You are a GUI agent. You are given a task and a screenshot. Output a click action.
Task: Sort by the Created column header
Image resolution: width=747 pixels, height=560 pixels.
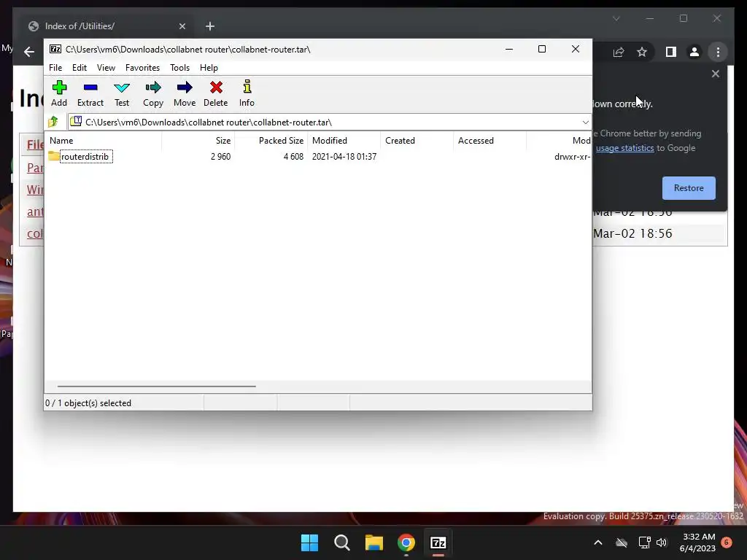(417, 141)
